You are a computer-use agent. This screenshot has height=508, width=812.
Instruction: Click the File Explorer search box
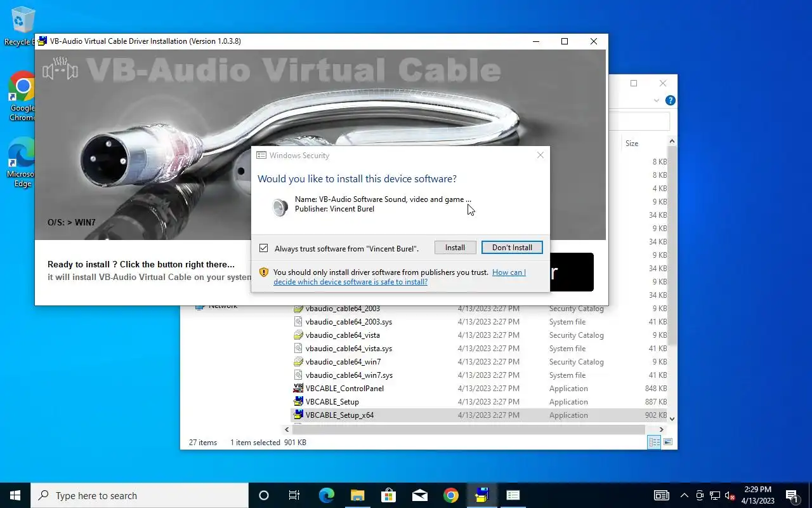(639, 121)
